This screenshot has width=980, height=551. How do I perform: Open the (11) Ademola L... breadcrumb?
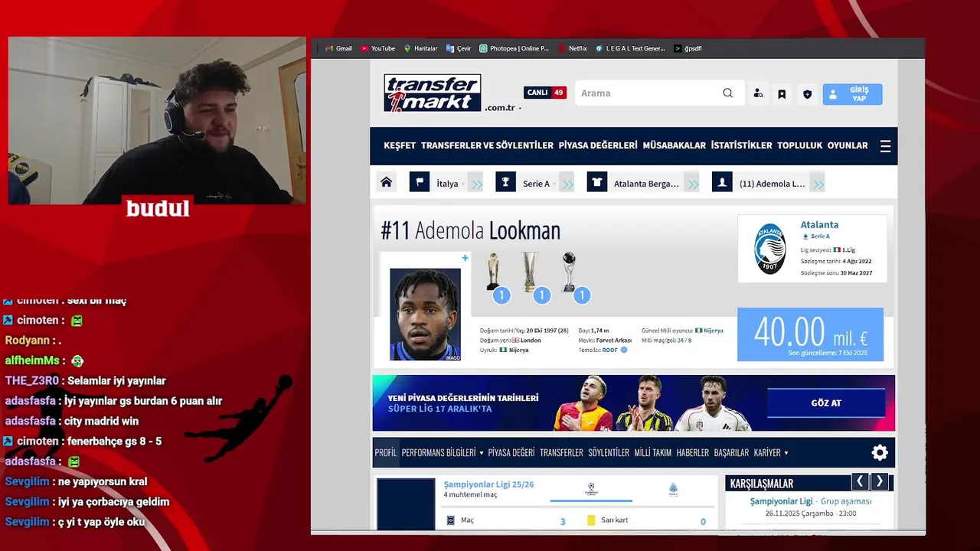[x=772, y=184]
